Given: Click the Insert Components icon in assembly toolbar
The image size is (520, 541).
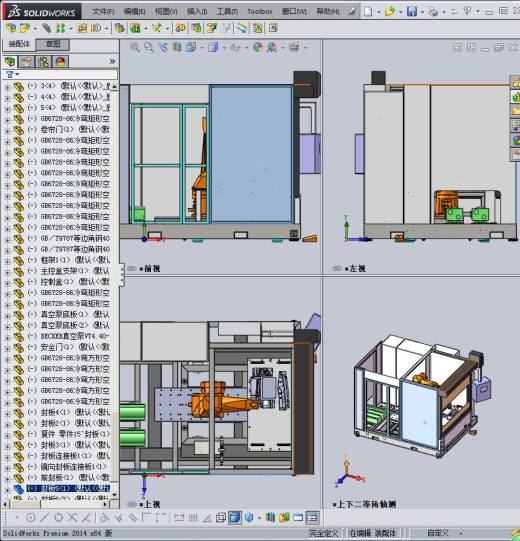Looking at the screenshot, I should [x=24, y=28].
